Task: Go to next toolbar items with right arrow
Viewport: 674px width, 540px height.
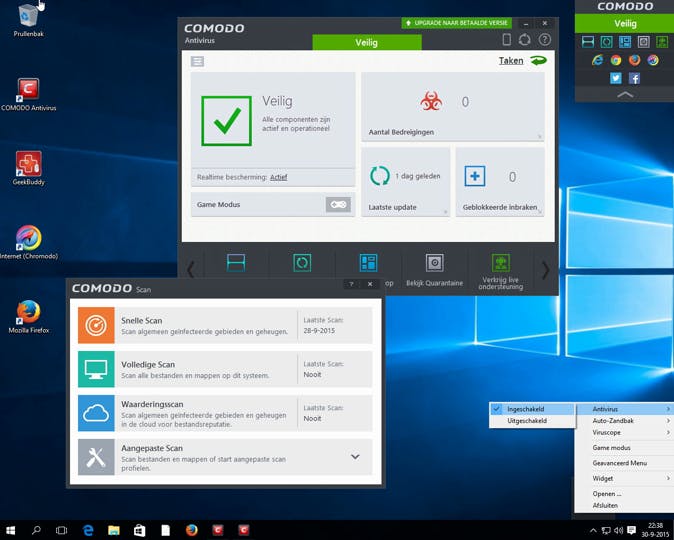Action: (x=545, y=270)
